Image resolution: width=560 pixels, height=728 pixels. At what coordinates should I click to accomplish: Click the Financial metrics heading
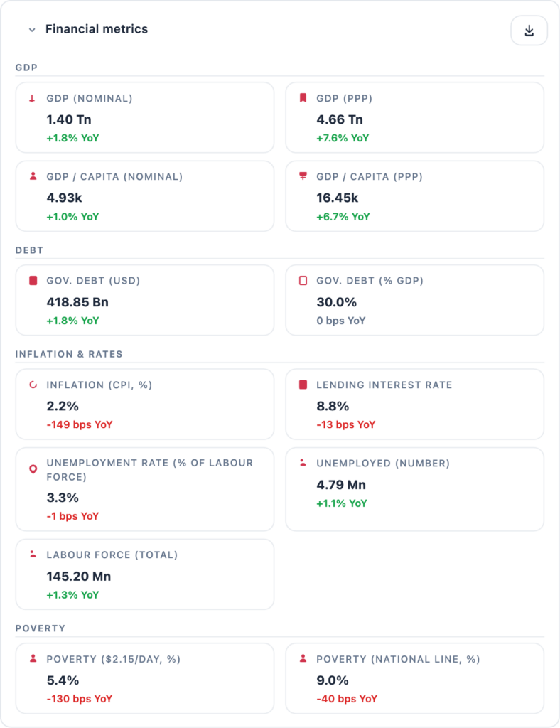coord(97,29)
